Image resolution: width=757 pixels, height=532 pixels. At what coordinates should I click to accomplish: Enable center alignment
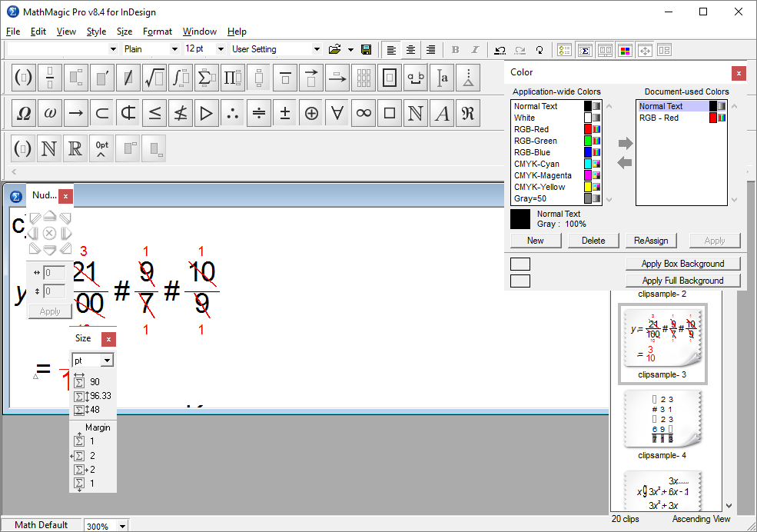point(410,48)
